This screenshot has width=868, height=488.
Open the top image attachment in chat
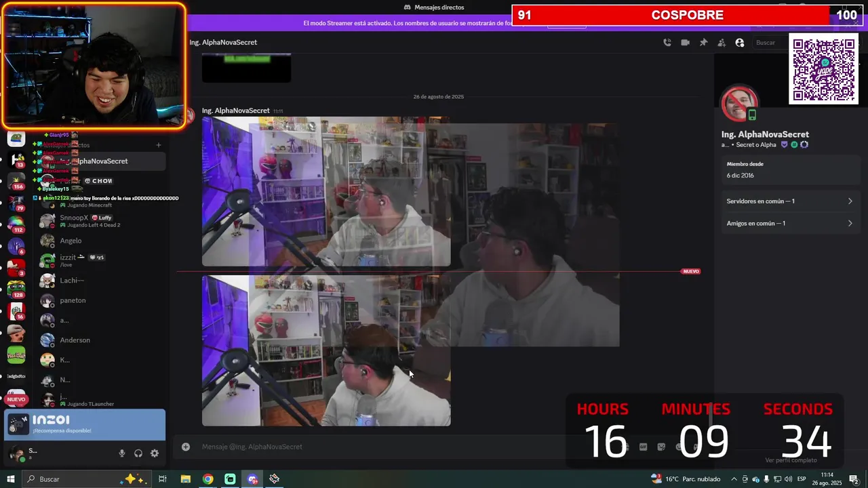(x=326, y=192)
